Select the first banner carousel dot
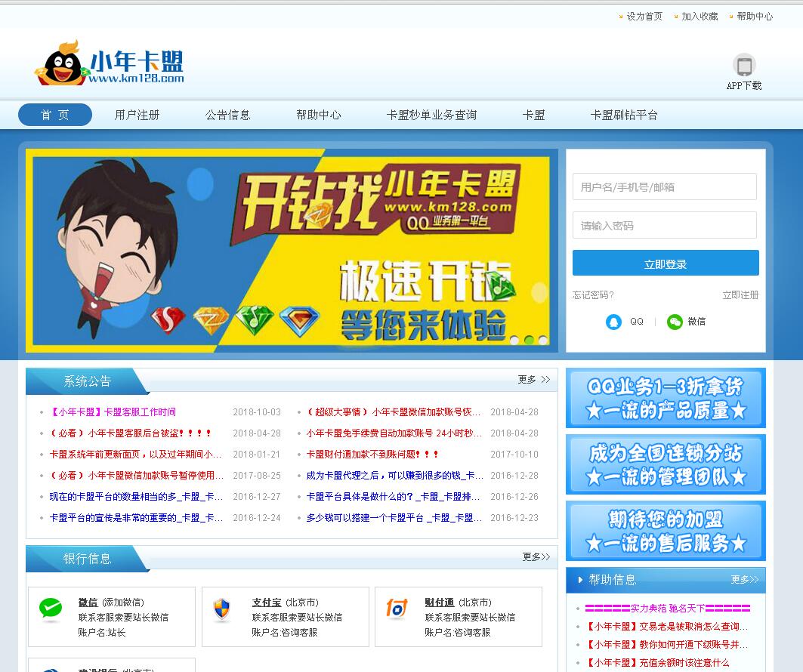 click(x=514, y=340)
